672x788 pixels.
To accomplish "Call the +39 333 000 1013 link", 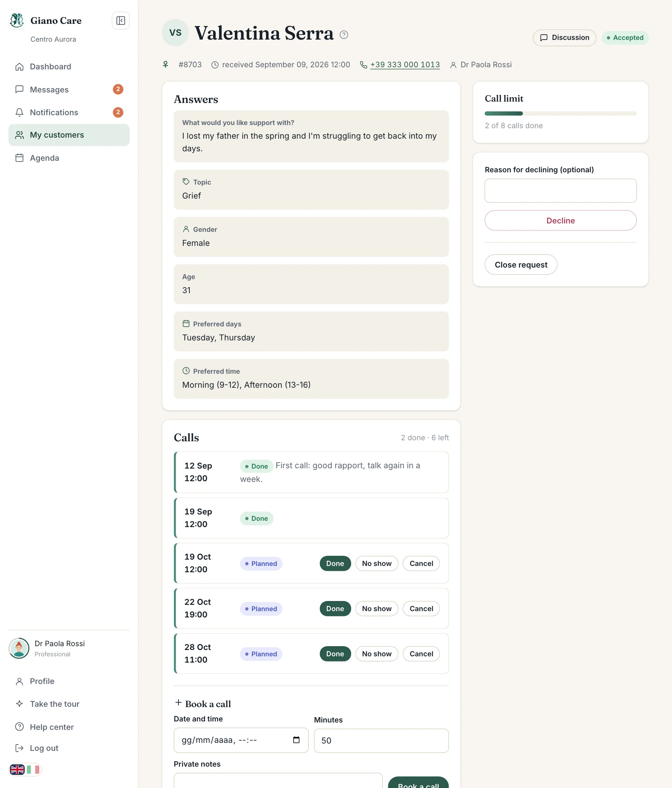I will pyautogui.click(x=405, y=65).
